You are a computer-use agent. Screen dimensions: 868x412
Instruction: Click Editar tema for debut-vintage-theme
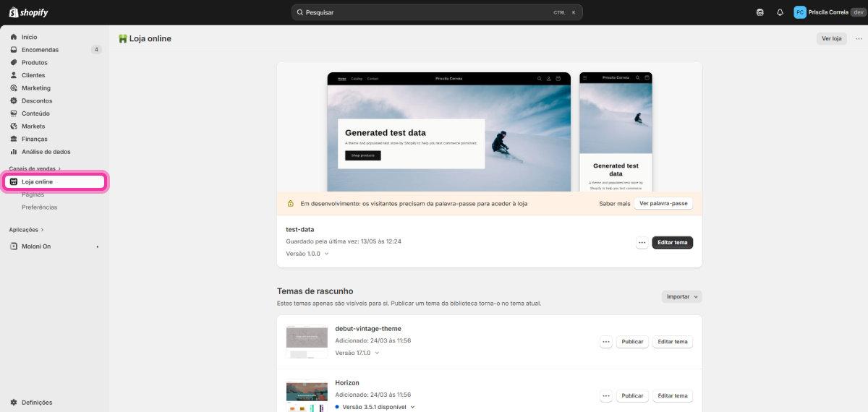[x=673, y=342]
